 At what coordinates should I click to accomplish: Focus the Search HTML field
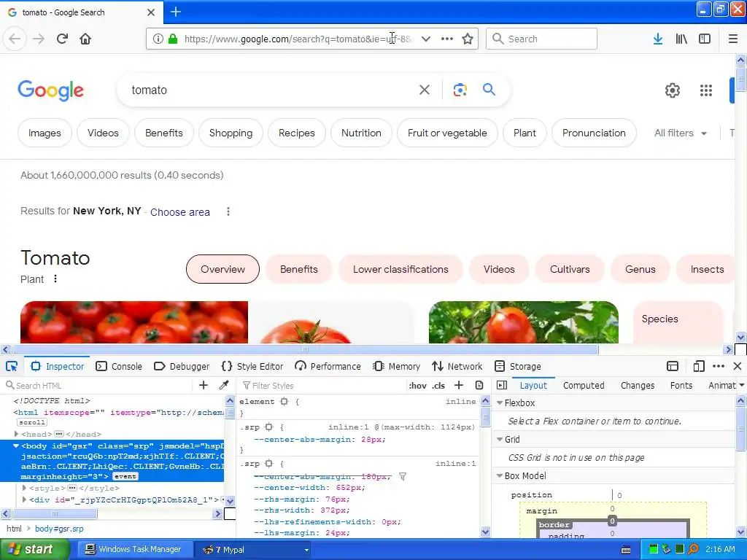coord(100,385)
